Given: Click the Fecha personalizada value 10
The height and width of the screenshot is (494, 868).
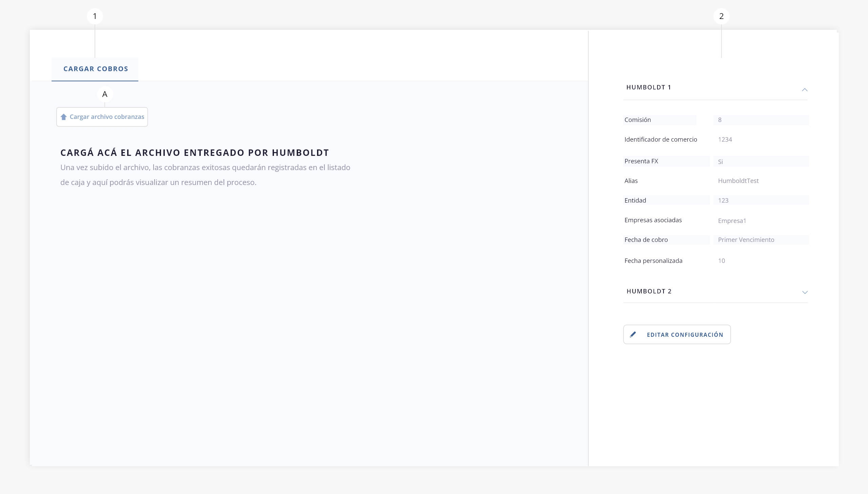Looking at the screenshot, I should coord(721,261).
